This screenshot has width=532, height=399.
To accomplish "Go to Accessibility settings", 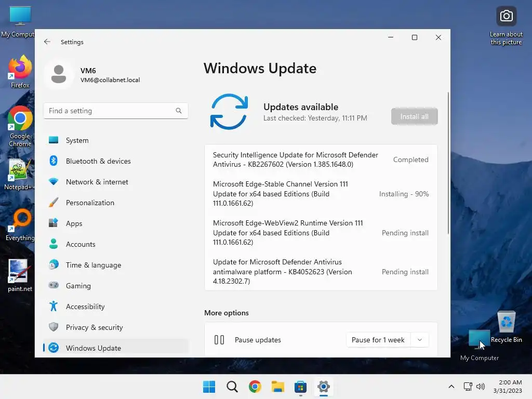I will (115, 307).
